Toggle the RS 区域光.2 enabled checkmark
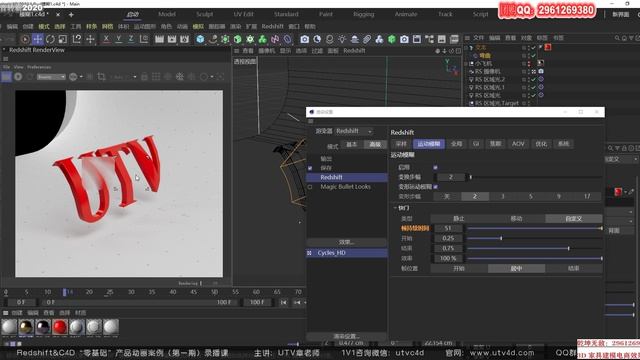 tap(533, 80)
